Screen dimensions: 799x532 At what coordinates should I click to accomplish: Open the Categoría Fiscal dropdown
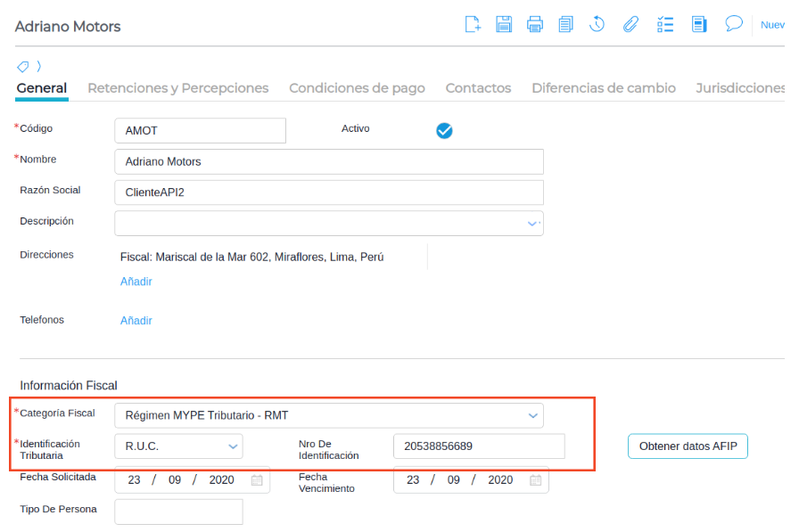(x=533, y=415)
